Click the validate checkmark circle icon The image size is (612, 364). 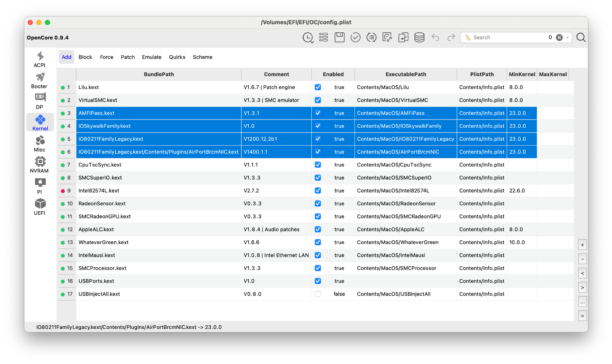point(355,37)
